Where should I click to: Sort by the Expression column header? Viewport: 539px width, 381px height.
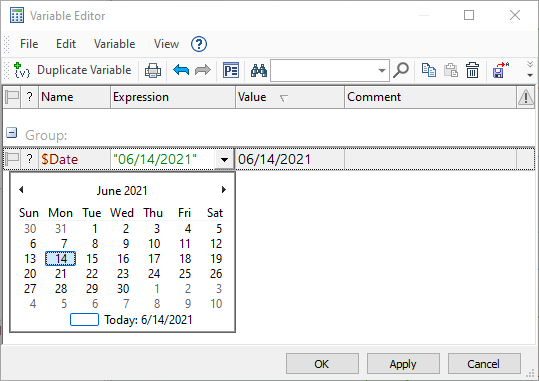tap(173, 97)
